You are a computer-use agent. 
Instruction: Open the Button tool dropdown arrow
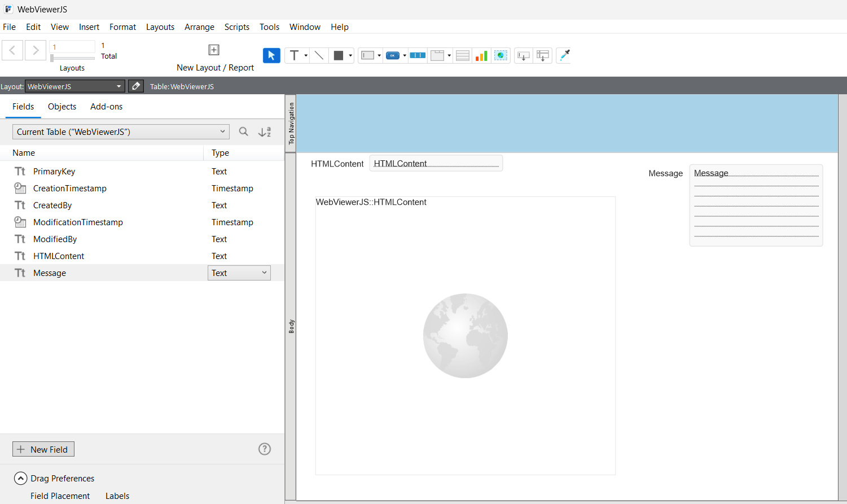click(405, 55)
